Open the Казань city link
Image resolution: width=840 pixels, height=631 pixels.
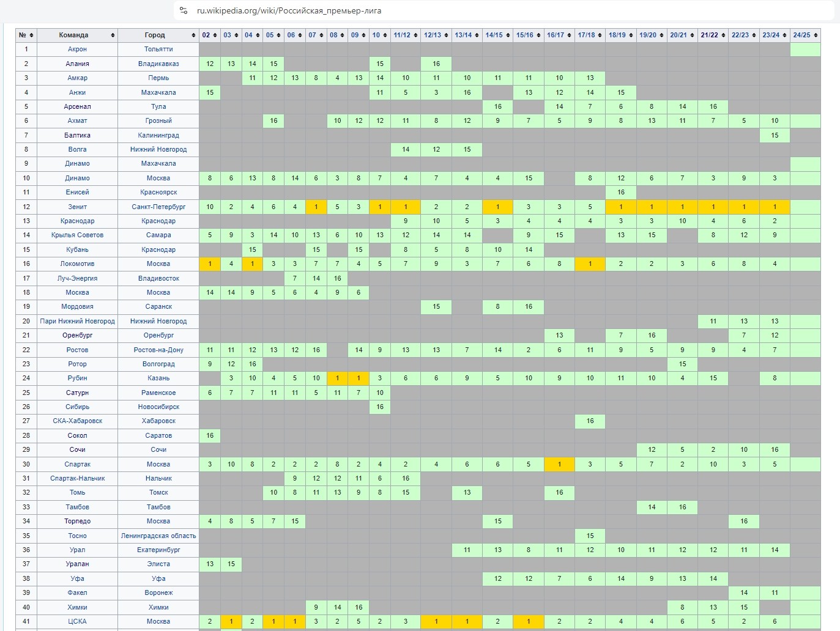point(158,378)
